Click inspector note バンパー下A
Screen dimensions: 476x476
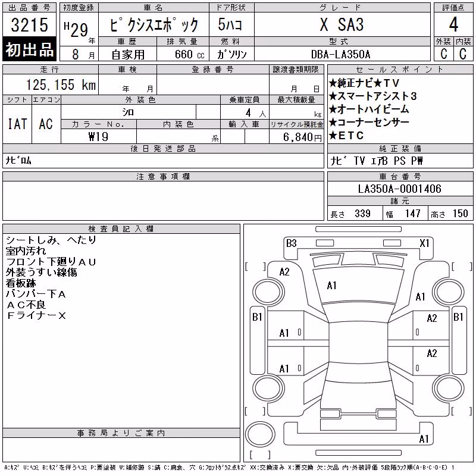click(36, 294)
